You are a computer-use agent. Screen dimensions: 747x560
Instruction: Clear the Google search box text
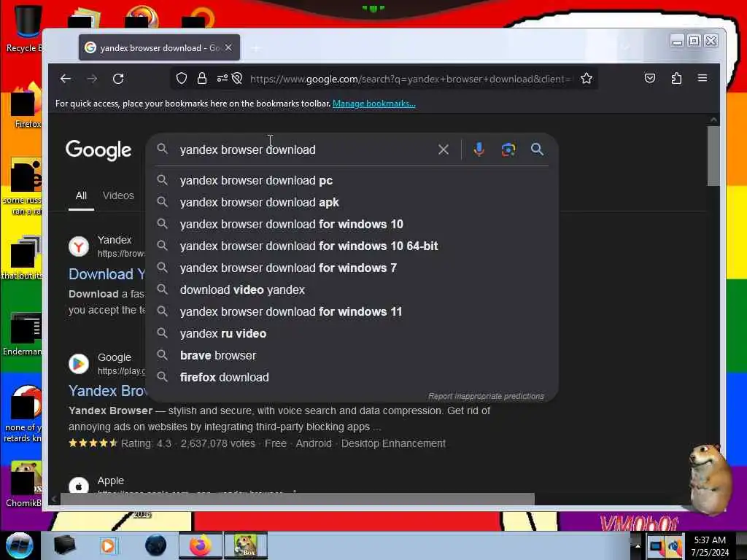[x=443, y=149]
